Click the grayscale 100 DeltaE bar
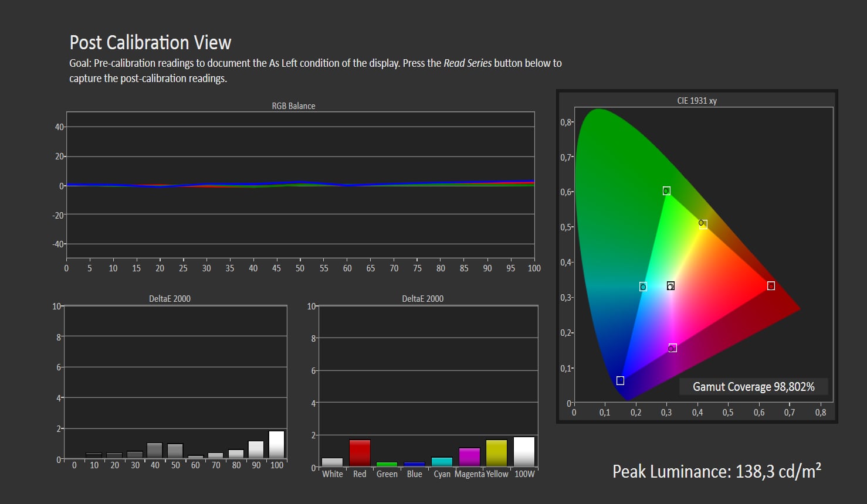 pos(276,445)
